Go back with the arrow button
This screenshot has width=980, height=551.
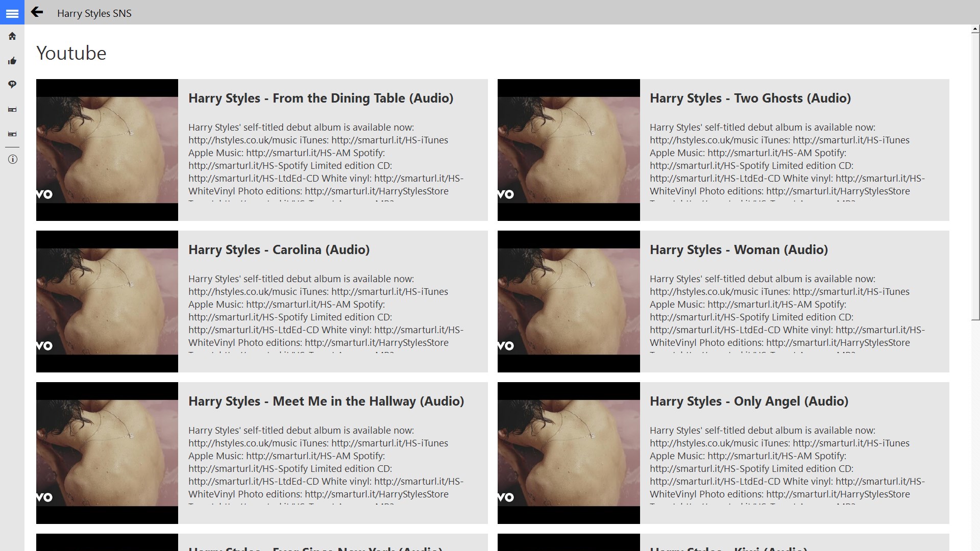[37, 12]
